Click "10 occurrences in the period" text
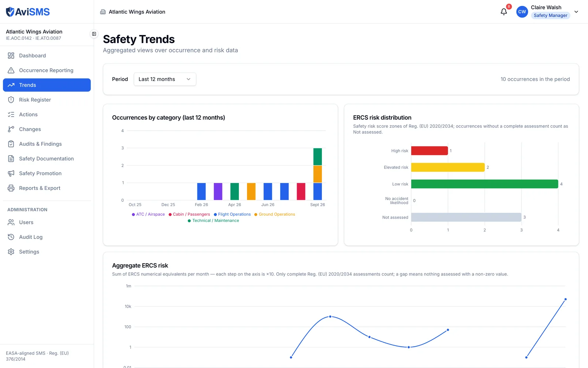This screenshot has height=368, width=588. click(535, 79)
